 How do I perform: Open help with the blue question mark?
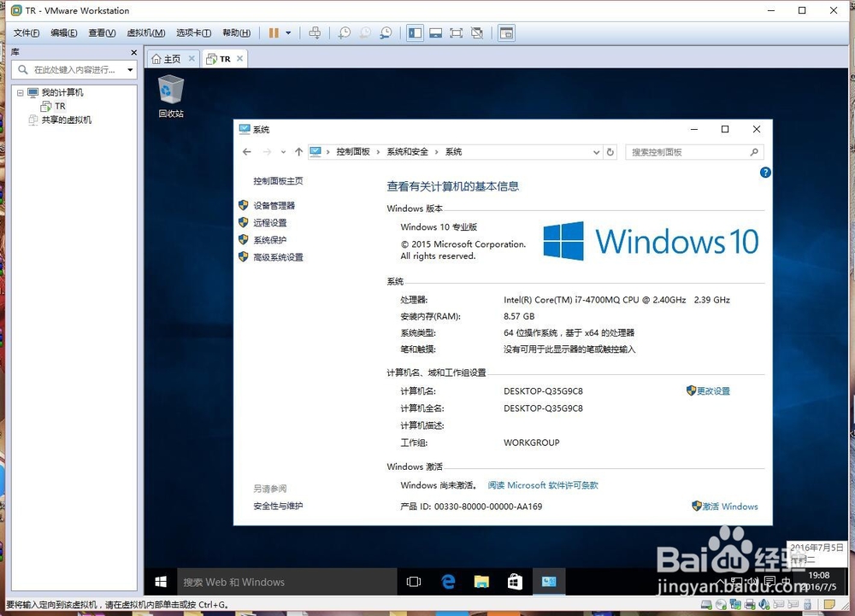pyautogui.click(x=765, y=173)
